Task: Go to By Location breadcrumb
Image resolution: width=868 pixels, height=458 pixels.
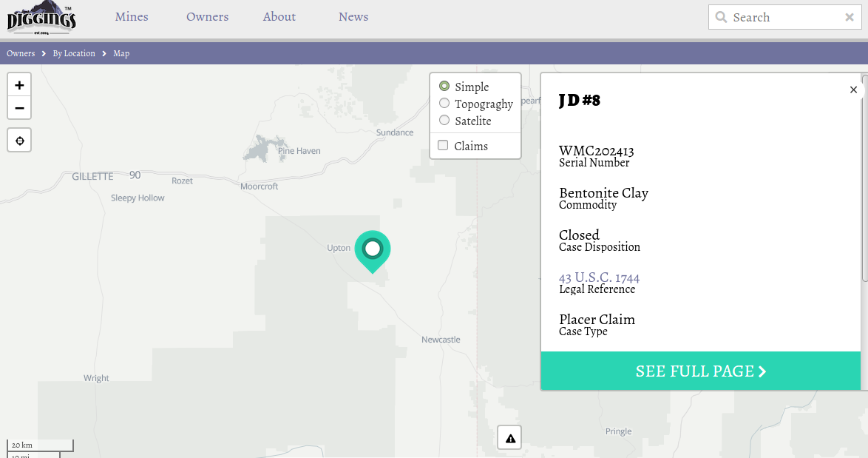Action: pyautogui.click(x=74, y=53)
